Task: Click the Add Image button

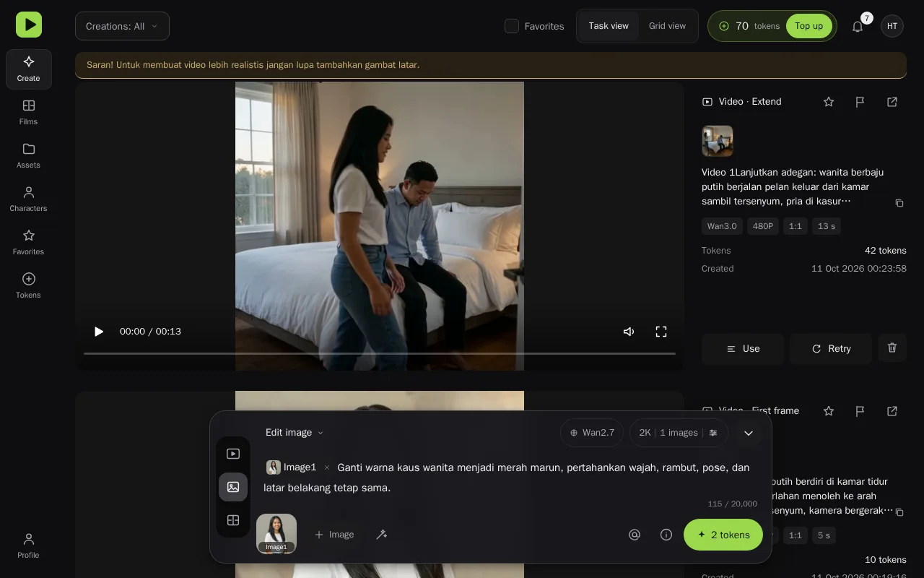Action: tap(334, 535)
